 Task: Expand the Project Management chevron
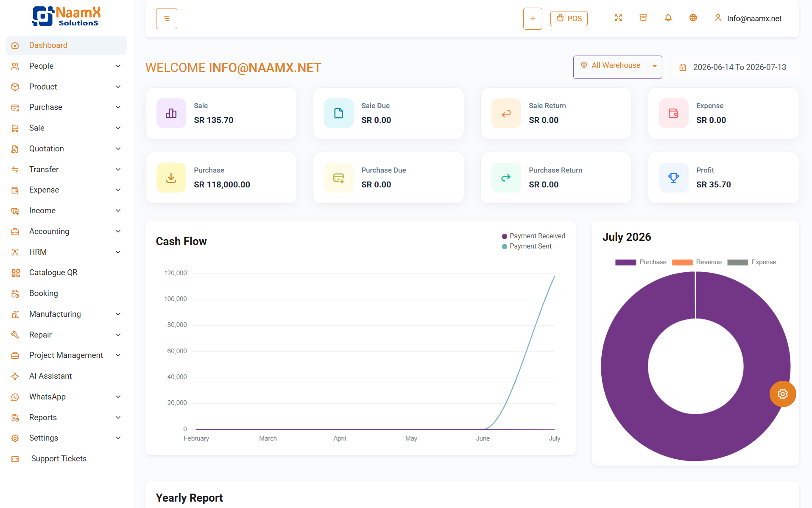118,355
